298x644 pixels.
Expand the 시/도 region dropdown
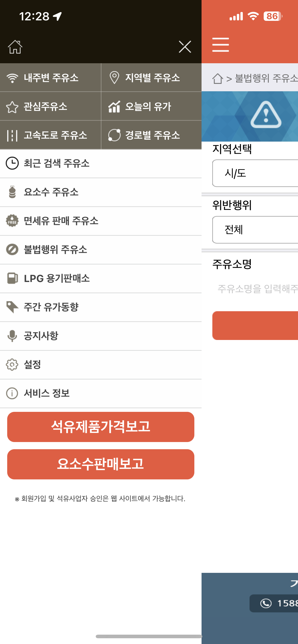255,173
